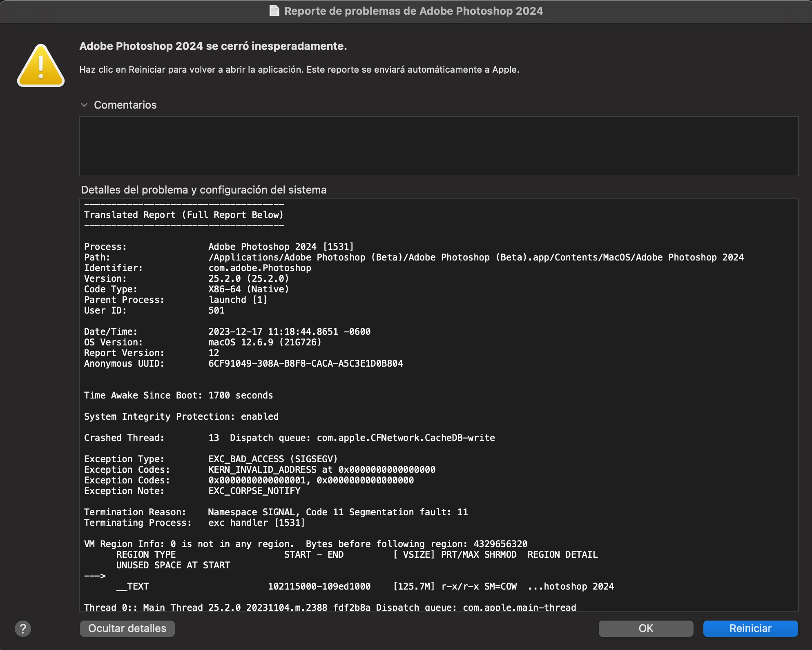Viewport: 812px width, 650px height.
Task: Click the 'se cerró inesperadamente' heading
Action: point(213,46)
